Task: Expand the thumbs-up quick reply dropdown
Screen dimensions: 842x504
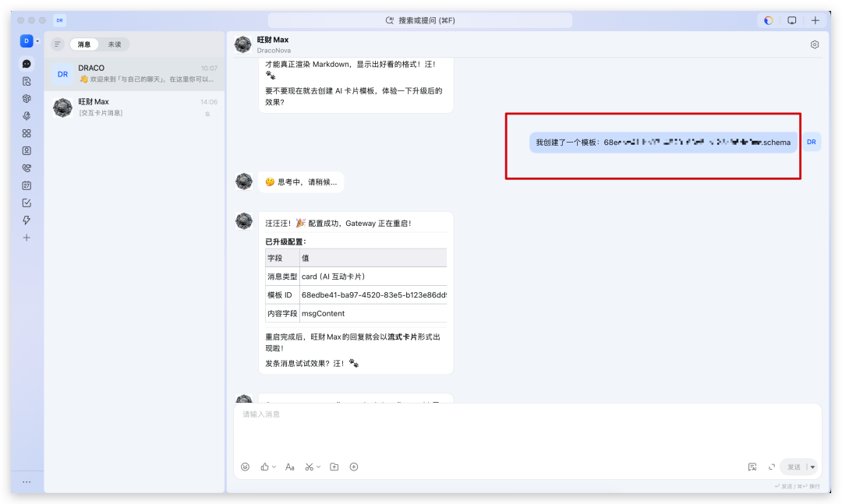Action: (x=274, y=467)
